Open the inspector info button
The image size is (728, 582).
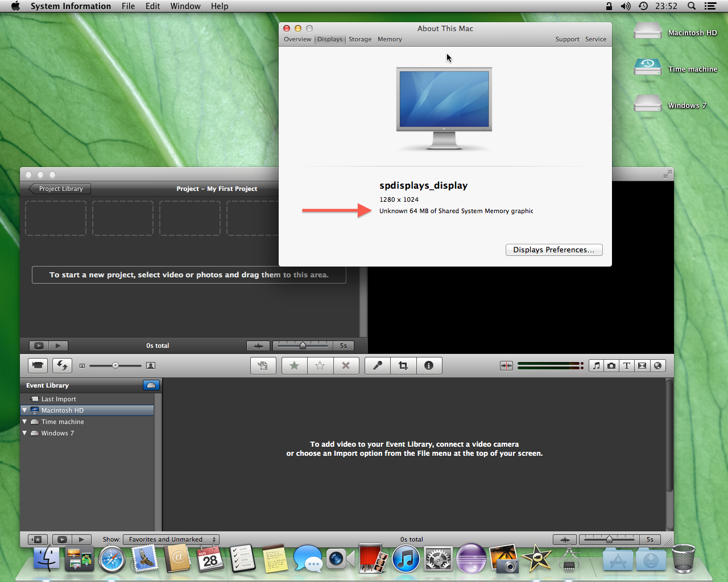tap(429, 365)
